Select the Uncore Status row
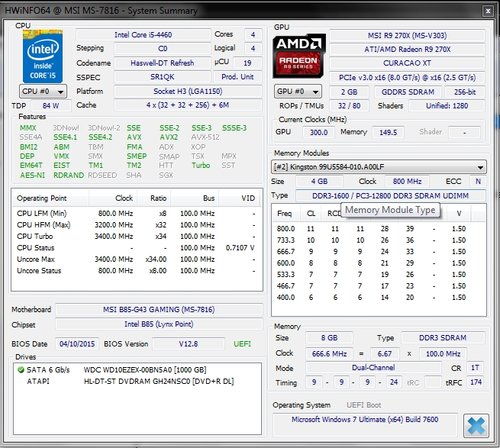 click(136, 271)
